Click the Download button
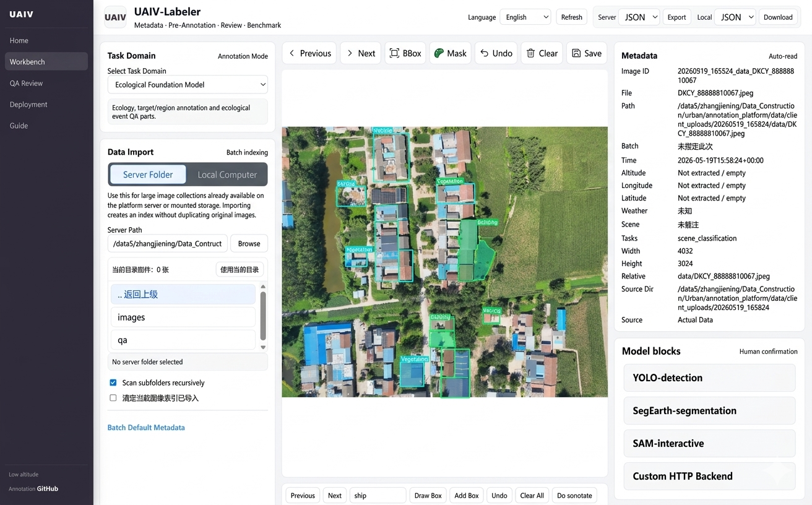812x505 pixels. coord(778,17)
